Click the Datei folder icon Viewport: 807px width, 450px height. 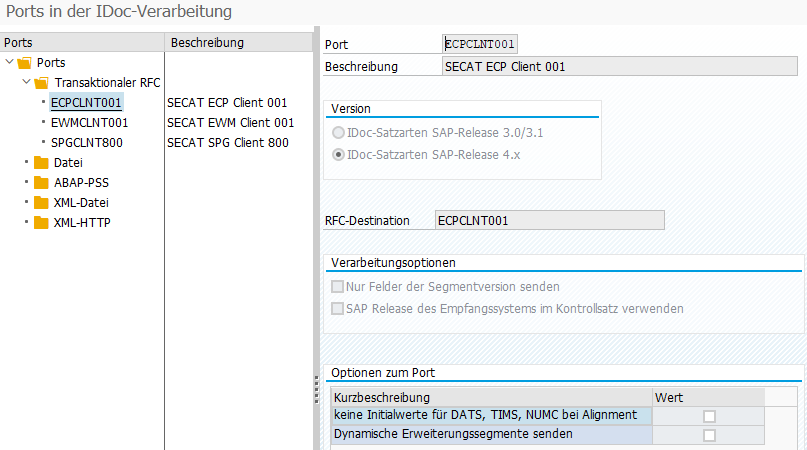41,163
